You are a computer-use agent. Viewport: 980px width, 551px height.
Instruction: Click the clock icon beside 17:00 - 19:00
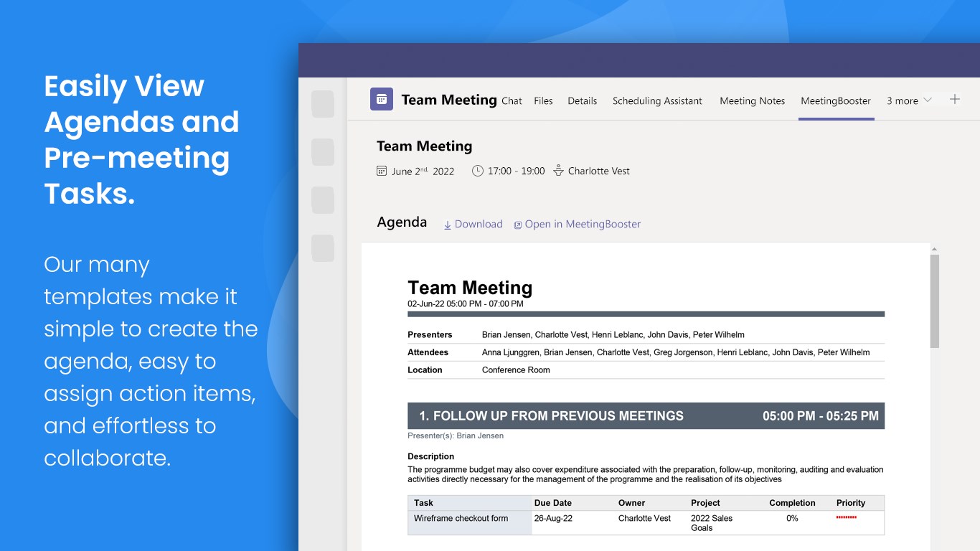coord(478,171)
